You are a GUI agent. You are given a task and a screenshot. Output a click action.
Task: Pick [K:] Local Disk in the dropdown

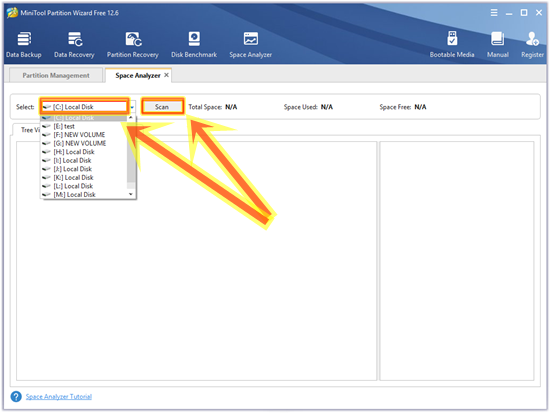pyautogui.click(x=84, y=178)
